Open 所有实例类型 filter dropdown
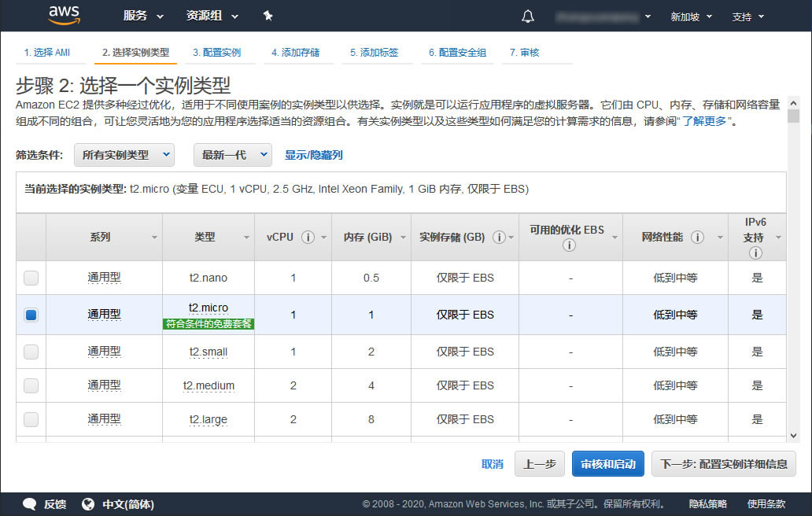This screenshot has height=516, width=812. (x=124, y=155)
